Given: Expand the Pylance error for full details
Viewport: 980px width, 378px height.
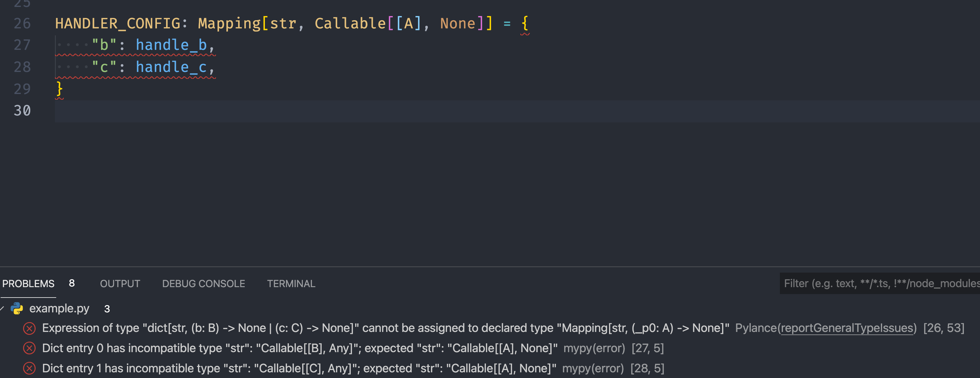Looking at the screenshot, I should pyautogui.click(x=266, y=328).
